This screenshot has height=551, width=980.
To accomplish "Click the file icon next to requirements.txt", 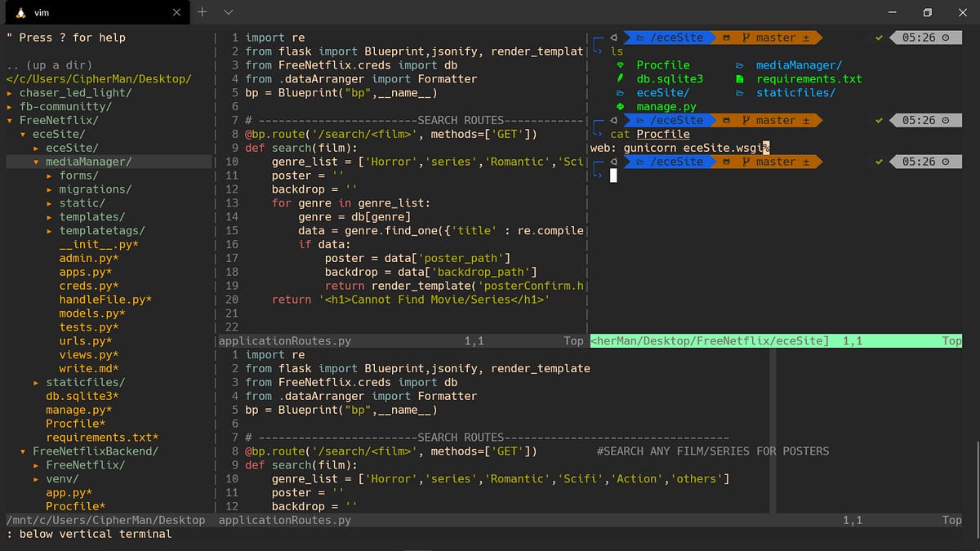I will (738, 79).
